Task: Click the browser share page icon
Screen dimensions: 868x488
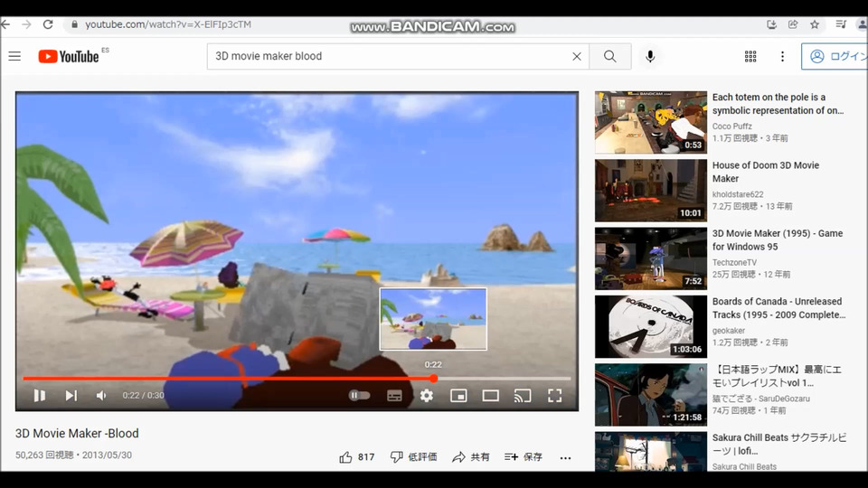Action: point(793,24)
